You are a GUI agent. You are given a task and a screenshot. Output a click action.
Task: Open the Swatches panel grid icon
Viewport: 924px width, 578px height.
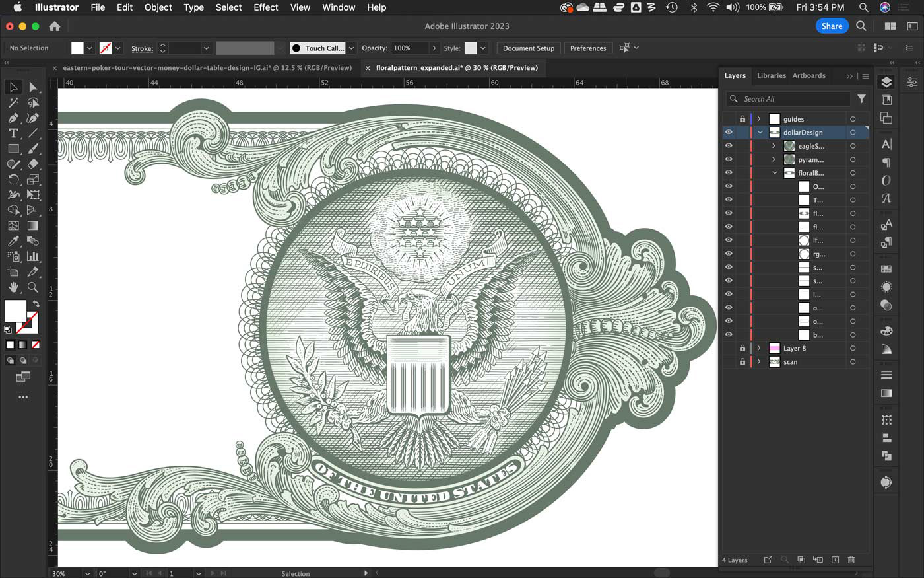886,269
